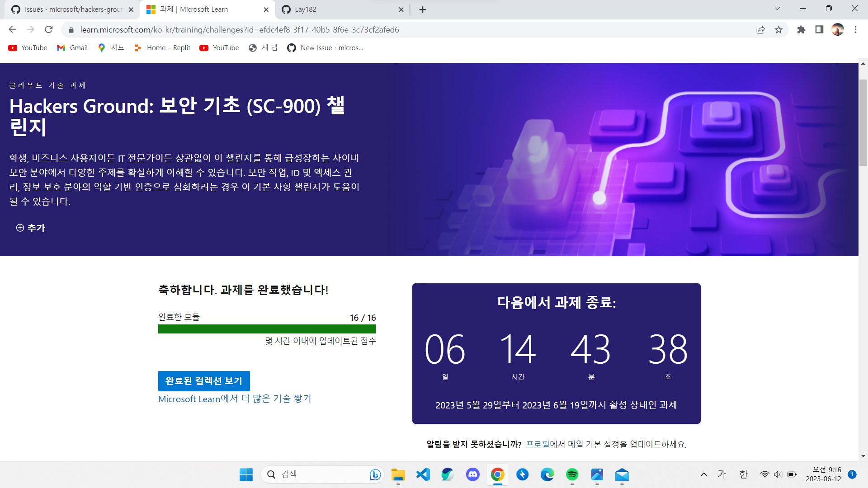The height and width of the screenshot is (488, 868).
Task: Switch the IME language indicator to English
Action: (743, 474)
